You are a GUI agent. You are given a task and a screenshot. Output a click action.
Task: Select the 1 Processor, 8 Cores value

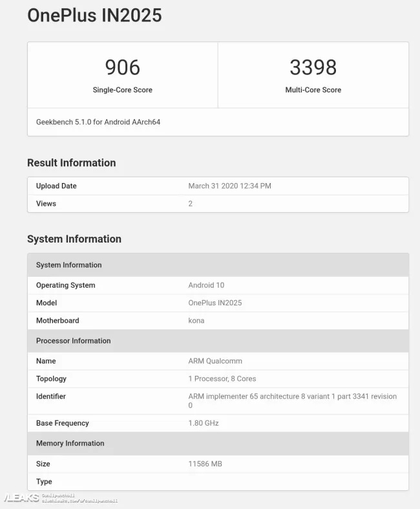[x=222, y=379]
